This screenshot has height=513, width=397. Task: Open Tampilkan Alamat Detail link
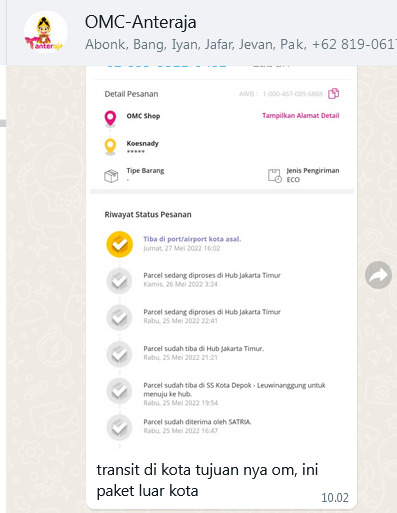(x=301, y=116)
